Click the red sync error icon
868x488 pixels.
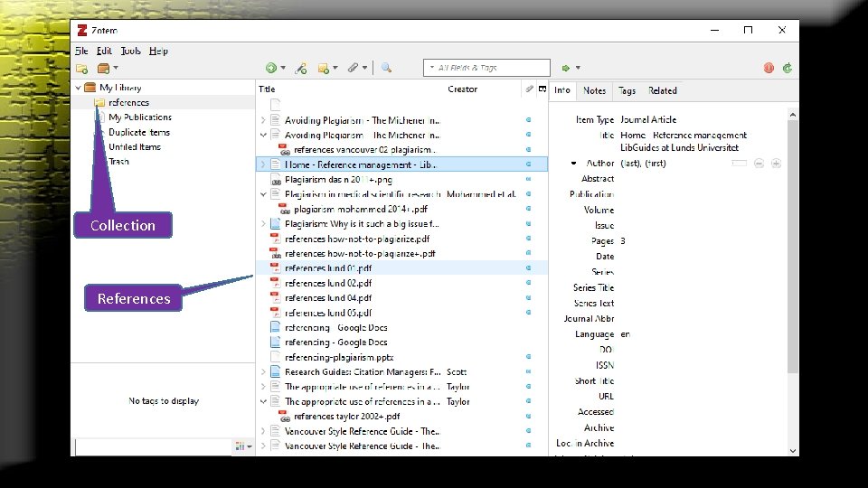(x=769, y=68)
